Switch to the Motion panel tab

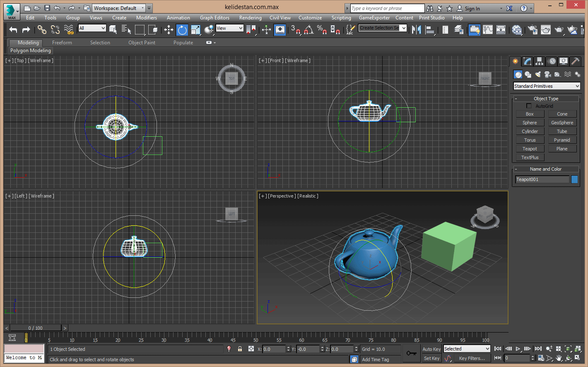pyautogui.click(x=552, y=61)
